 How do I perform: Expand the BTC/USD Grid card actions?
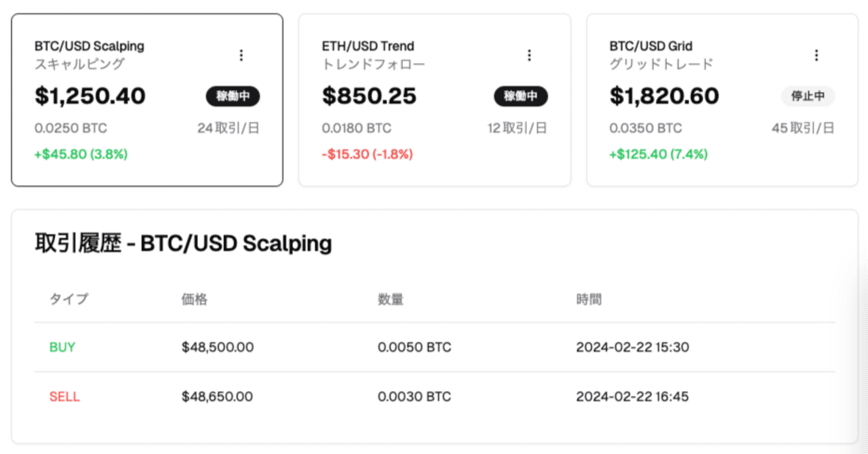(816, 55)
